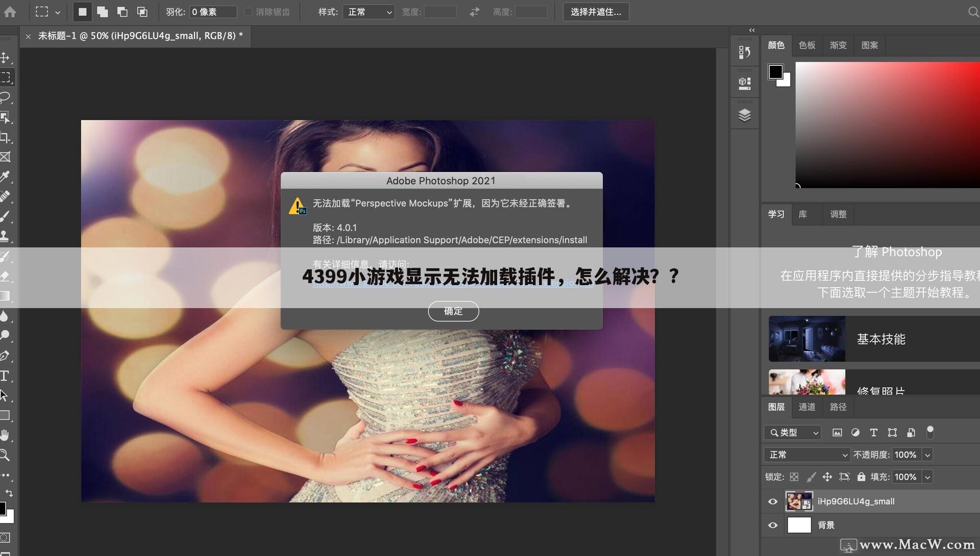Close the 未标题-1 document tab

pyautogui.click(x=28, y=36)
